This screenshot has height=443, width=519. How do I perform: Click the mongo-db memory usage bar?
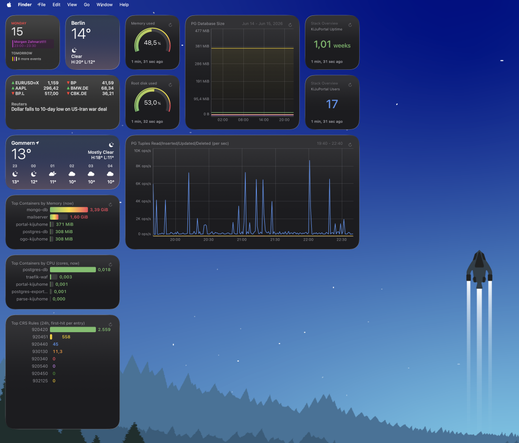(x=69, y=210)
